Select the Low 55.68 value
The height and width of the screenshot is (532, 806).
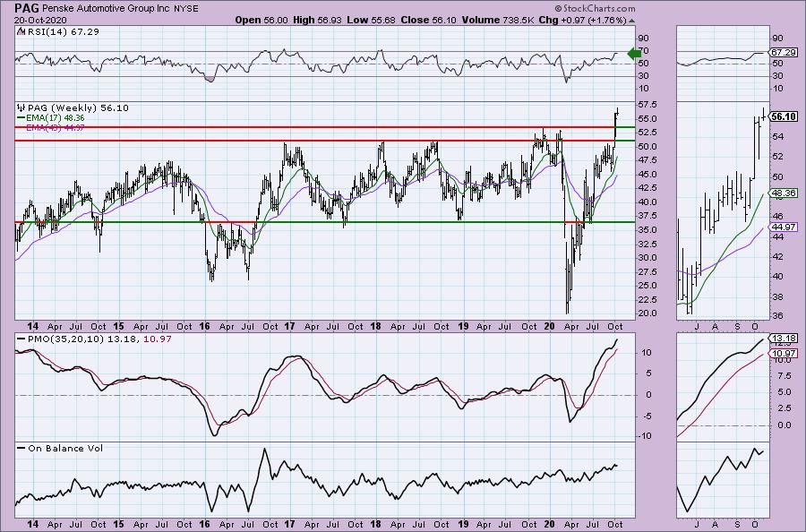coord(371,20)
